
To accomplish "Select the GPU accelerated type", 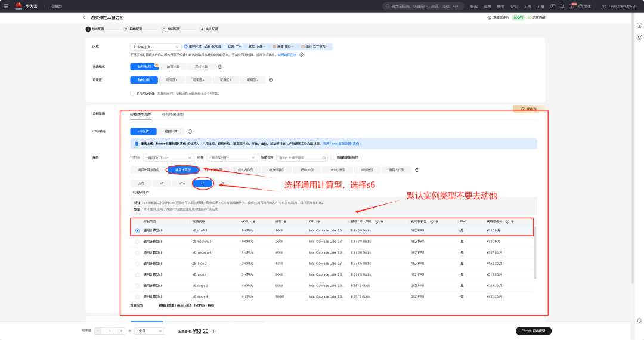I will [x=337, y=170].
